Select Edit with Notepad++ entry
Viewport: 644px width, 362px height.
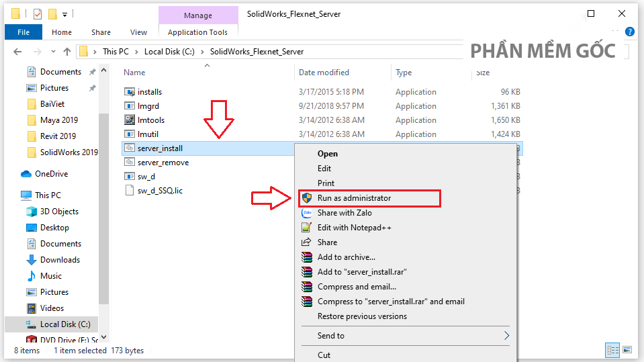pyautogui.click(x=355, y=228)
